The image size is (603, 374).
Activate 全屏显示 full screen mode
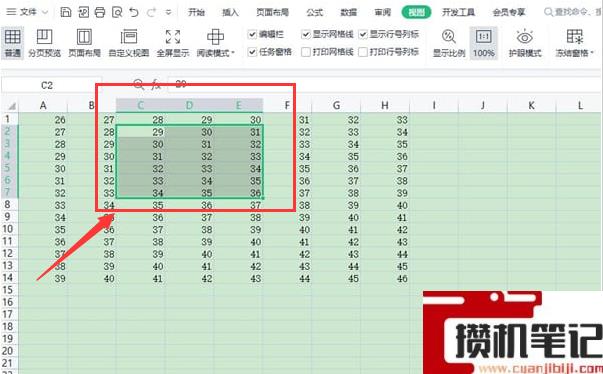173,43
